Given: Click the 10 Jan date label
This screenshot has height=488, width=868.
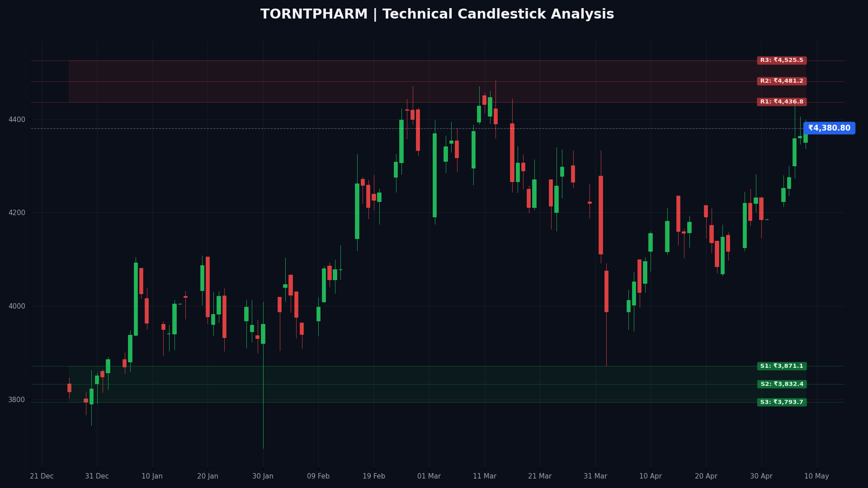Looking at the screenshot, I should 152,476.
